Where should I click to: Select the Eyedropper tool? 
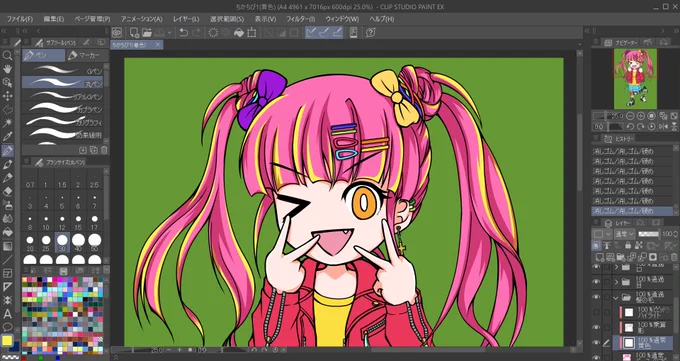click(x=7, y=137)
